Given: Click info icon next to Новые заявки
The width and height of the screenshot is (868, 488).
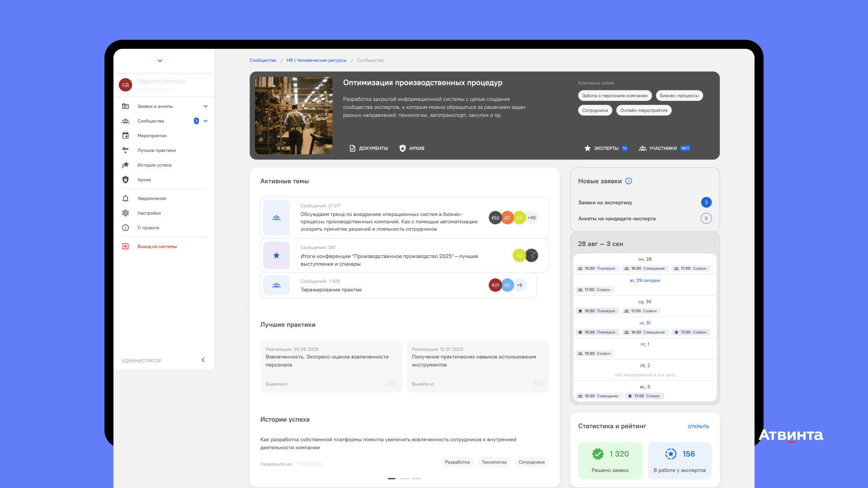Looking at the screenshot, I should 628,181.
